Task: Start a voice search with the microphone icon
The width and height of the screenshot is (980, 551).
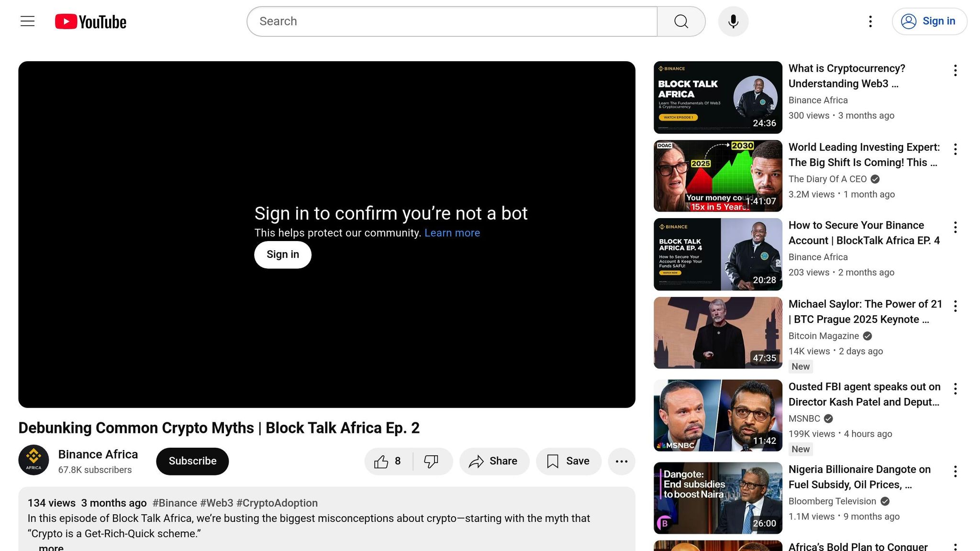Action: 733,21
